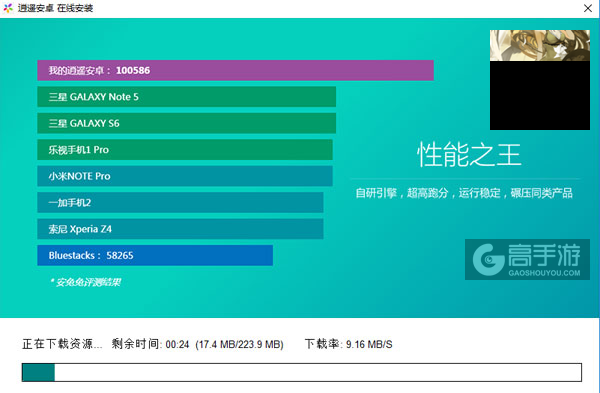Open the game artwork thumbnail
Viewport: 600px width, 393px height.
point(540,46)
